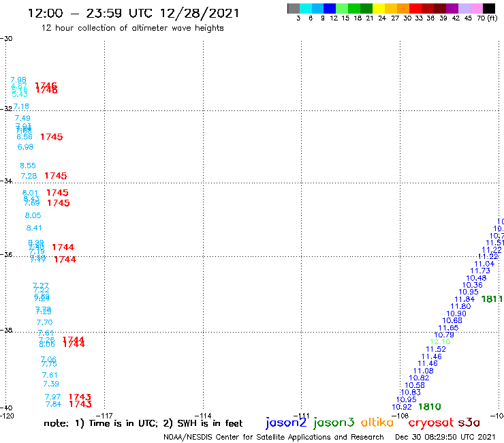Click the red 1745 timestamp beside 8.01
The width and height of the screenshot is (504, 443).
[57, 192]
